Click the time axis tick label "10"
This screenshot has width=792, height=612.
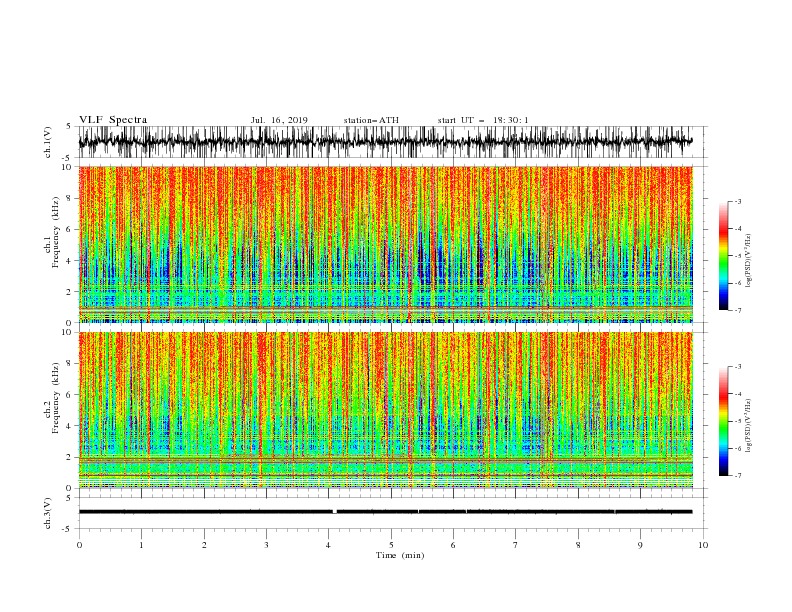click(703, 545)
